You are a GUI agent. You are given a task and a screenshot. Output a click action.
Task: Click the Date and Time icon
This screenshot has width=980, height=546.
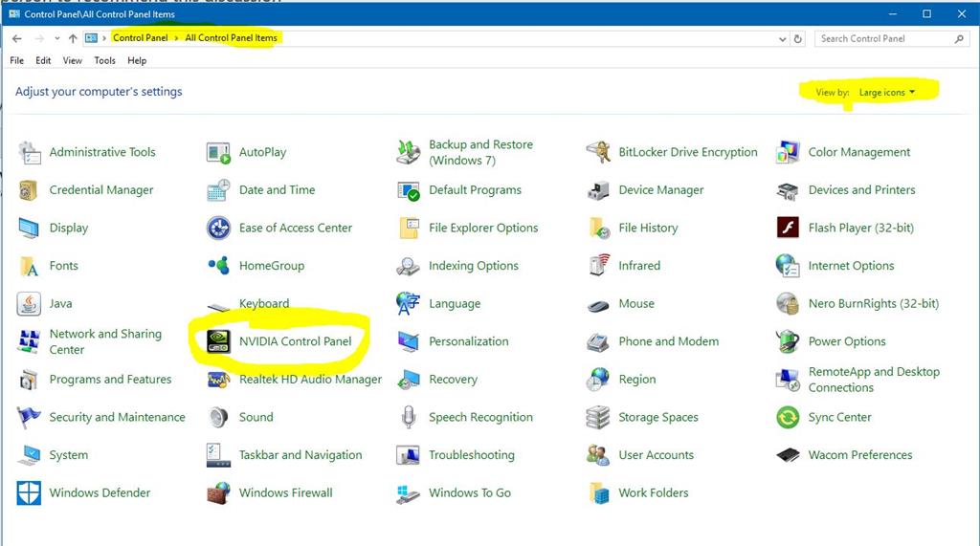(218, 190)
